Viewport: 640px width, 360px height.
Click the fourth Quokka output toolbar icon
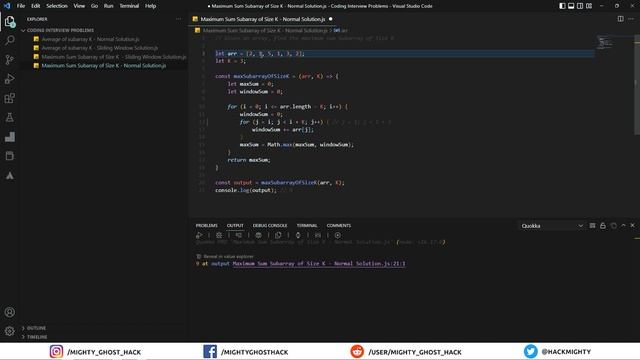pos(258,235)
